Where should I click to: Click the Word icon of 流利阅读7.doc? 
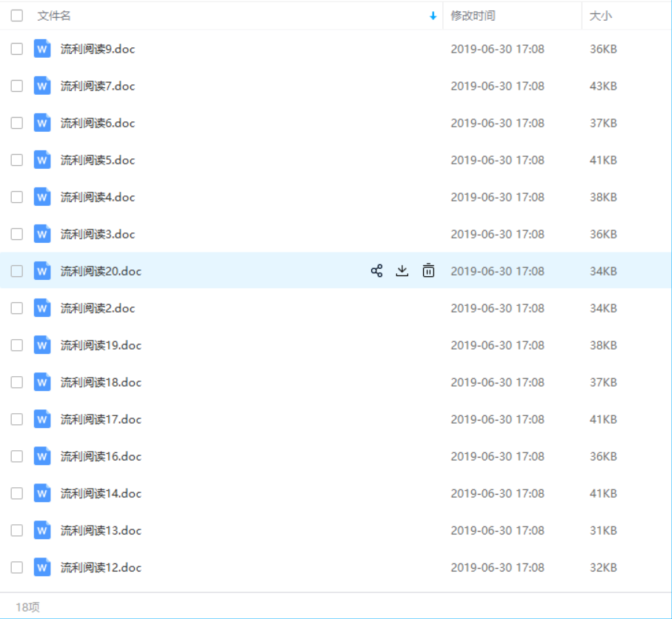[x=42, y=86]
